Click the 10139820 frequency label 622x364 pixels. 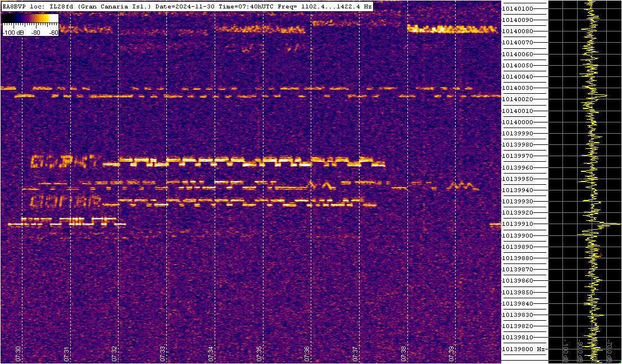click(x=517, y=326)
